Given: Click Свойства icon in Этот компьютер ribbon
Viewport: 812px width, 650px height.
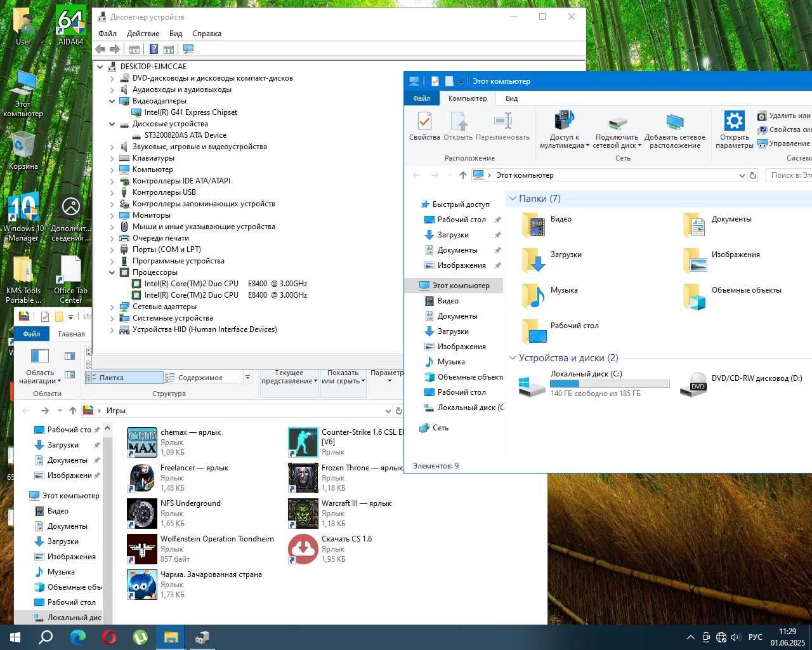Looking at the screenshot, I should (x=424, y=126).
